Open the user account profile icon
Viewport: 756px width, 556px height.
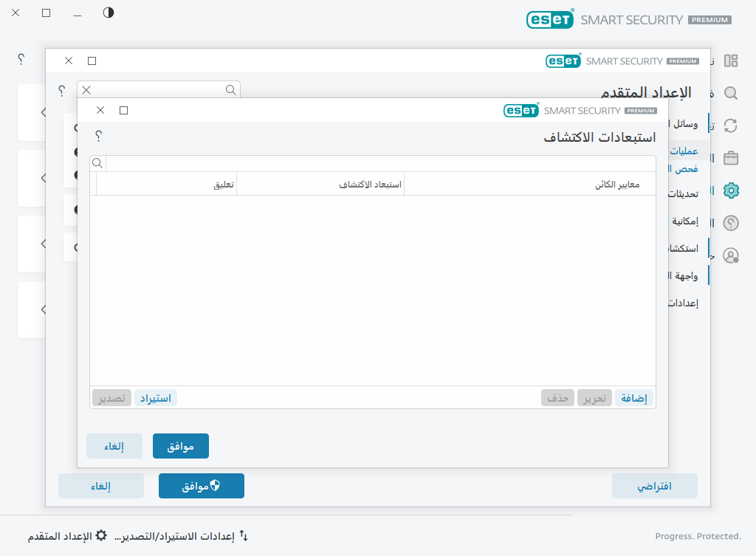coord(730,255)
